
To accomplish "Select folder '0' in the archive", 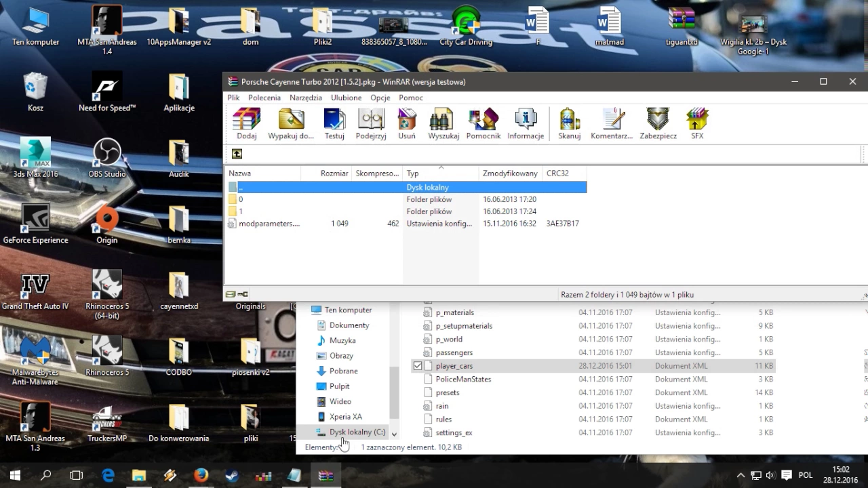I will tap(406, 199).
